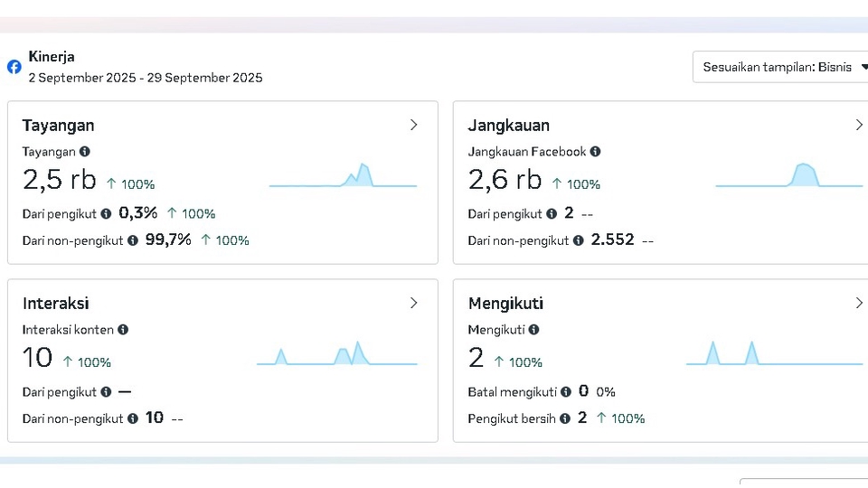The image size is (868, 488).
Task: Click info icon beside Jangkauan Facebook
Action: click(595, 152)
